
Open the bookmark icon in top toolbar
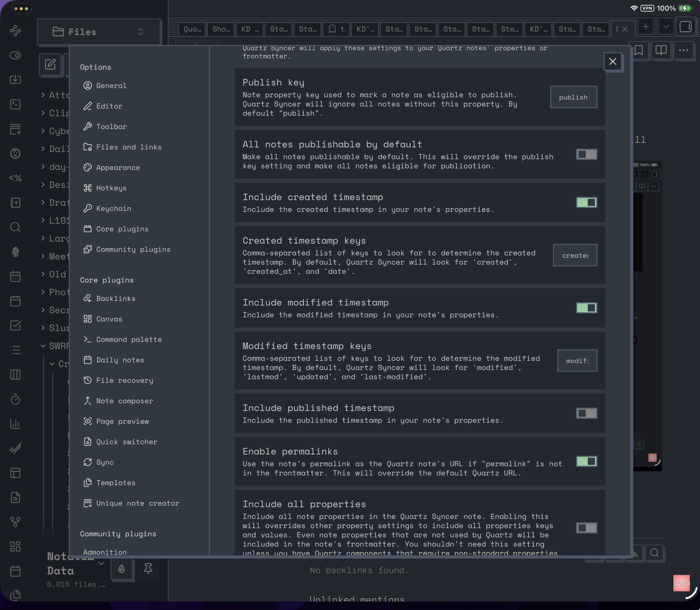(x=638, y=50)
